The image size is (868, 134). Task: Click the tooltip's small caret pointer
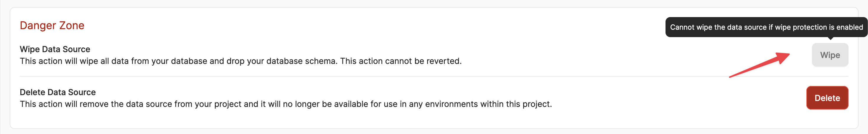830,38
